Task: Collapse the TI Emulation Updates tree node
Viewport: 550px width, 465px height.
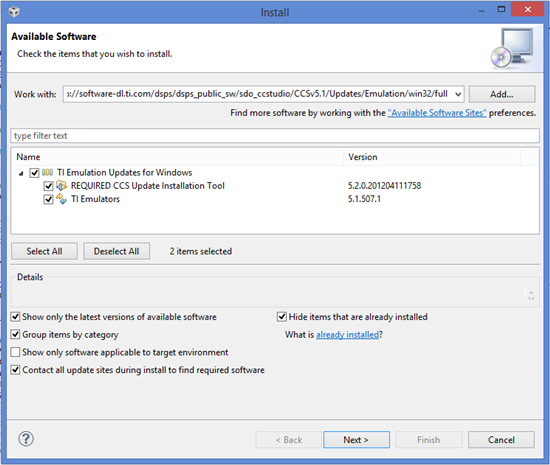Action: tap(21, 173)
